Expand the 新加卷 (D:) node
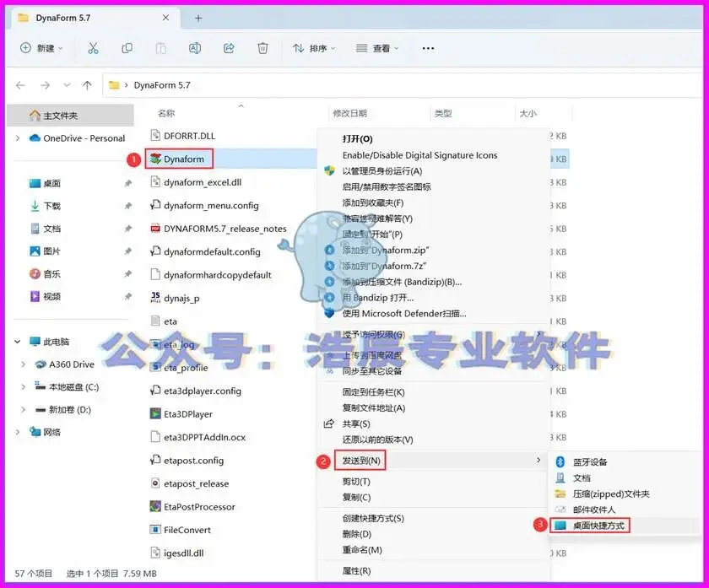The image size is (709, 588). tap(24, 409)
